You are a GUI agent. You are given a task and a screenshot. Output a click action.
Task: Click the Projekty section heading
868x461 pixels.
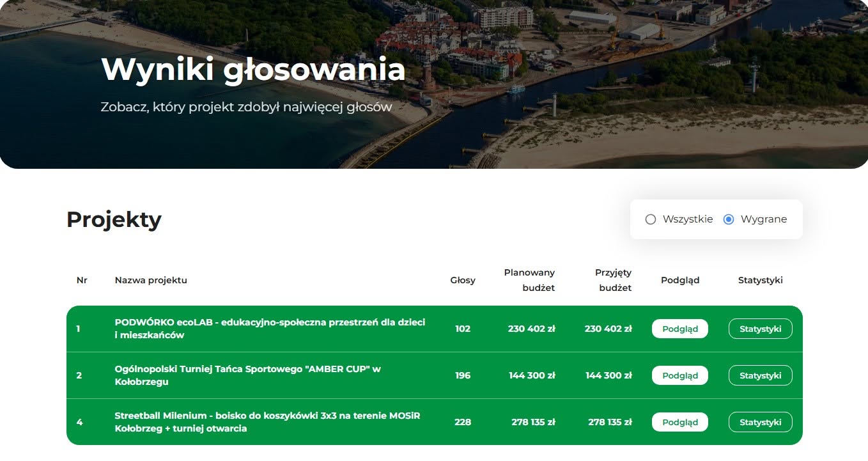click(x=114, y=219)
